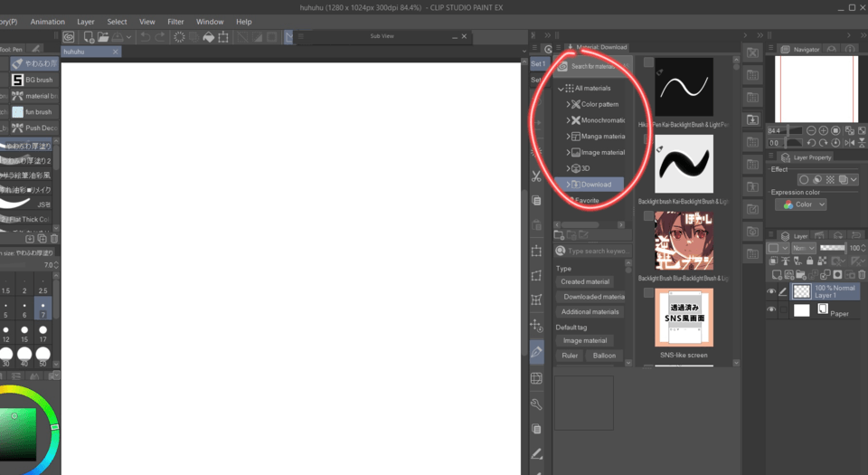Collapse the All materials tree
This screenshot has width=868, height=475.
coord(561,89)
